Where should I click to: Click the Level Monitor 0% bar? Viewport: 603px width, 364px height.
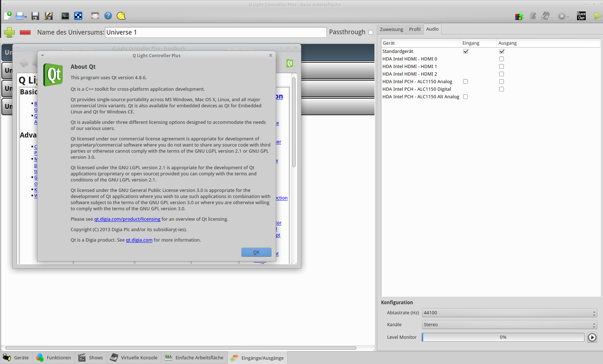pos(503,337)
